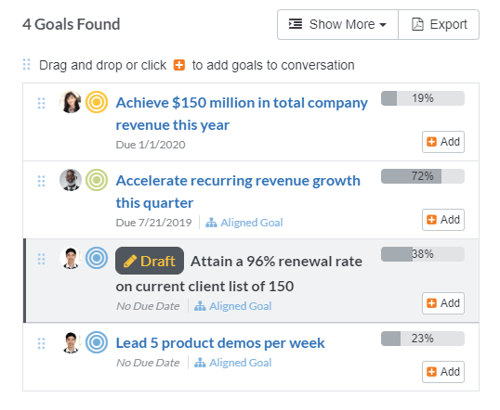This screenshot has height=410, width=500.
Task: Add product demos goal to conversation
Action: pyautogui.click(x=443, y=372)
